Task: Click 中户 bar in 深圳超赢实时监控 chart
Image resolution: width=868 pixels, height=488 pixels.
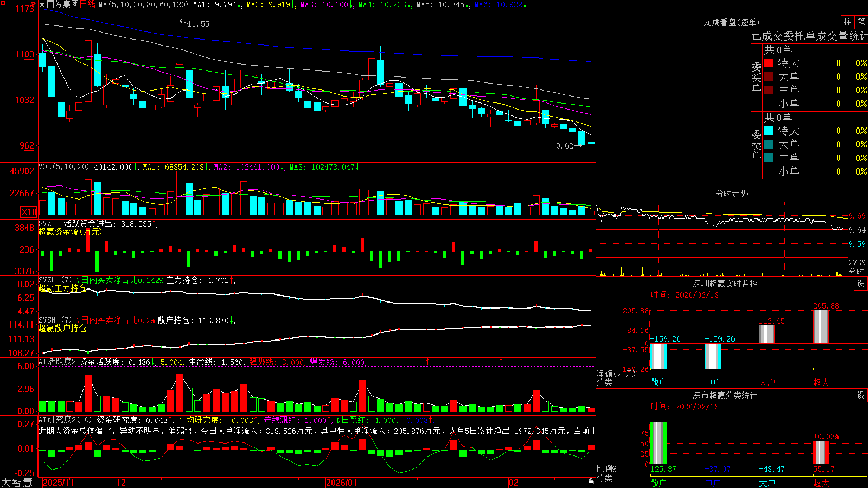Action: pos(713,356)
